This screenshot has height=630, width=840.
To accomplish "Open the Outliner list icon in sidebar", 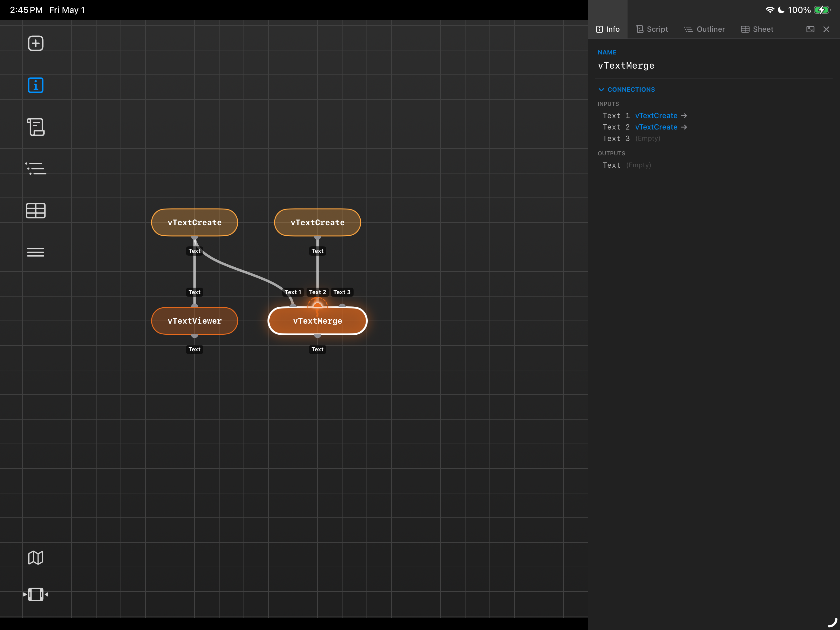I will click(36, 169).
